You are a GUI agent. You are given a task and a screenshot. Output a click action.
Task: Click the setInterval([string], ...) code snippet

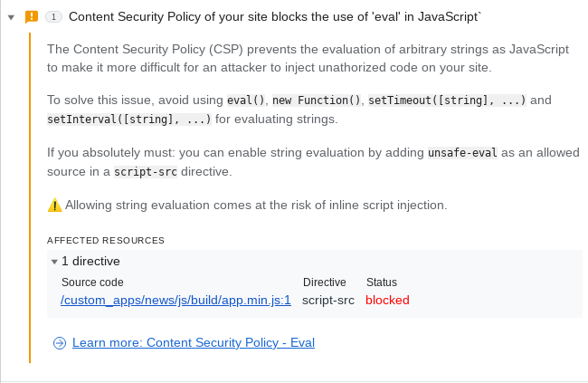coord(129,119)
